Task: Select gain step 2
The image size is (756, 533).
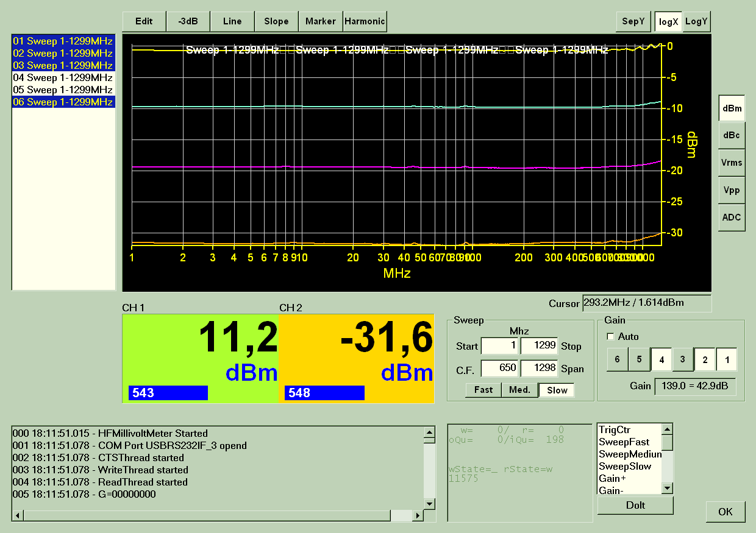Action: point(705,359)
